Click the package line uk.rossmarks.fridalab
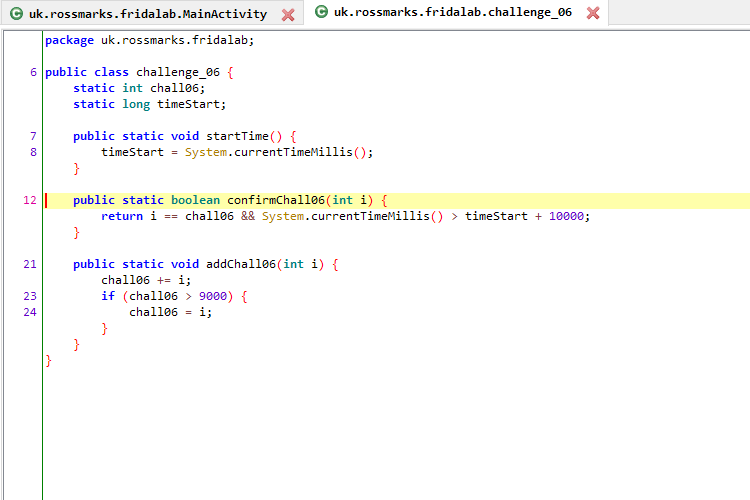Screen dimensions: 750x500 coord(150,40)
